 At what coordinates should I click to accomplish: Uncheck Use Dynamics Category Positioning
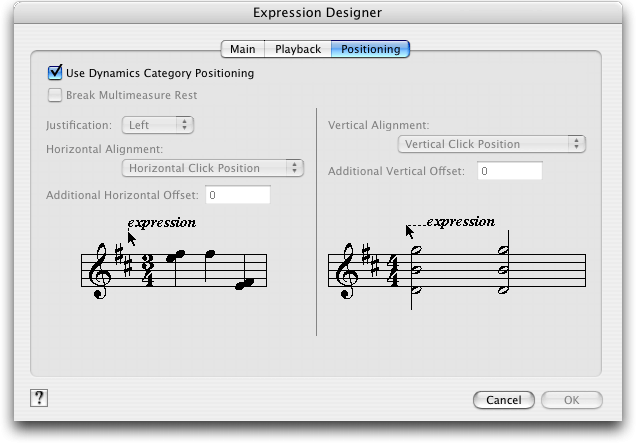(x=55, y=73)
